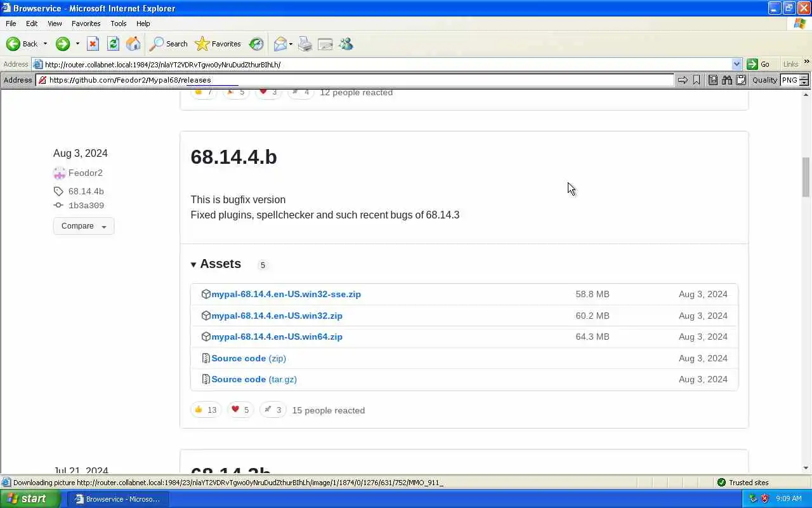
Task: Open the Compare dropdown button
Action: pos(84,226)
